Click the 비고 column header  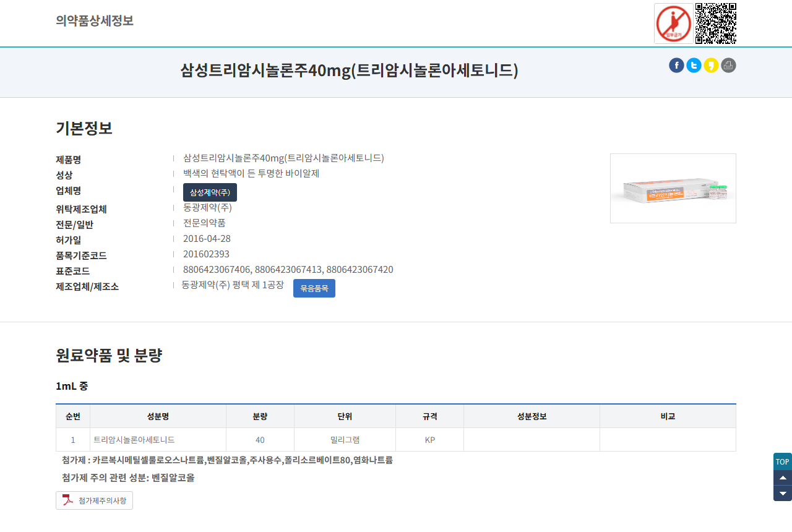click(668, 416)
